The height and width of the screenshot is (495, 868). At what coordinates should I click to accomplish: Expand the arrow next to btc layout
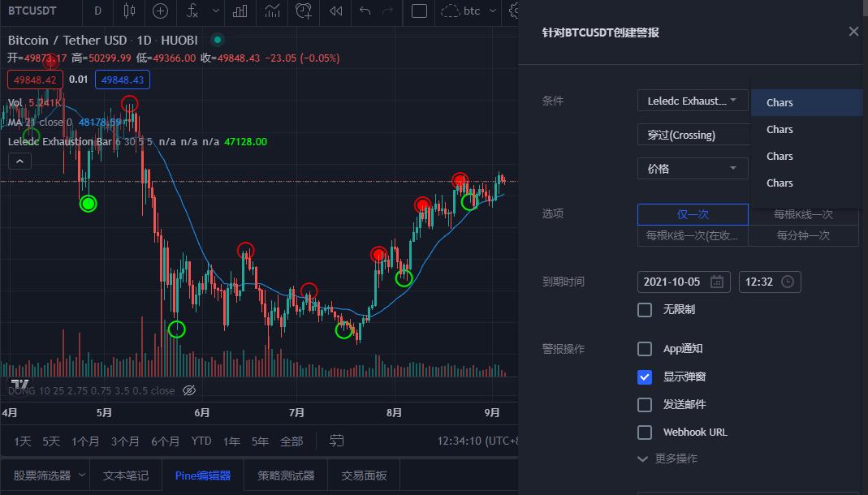493,11
